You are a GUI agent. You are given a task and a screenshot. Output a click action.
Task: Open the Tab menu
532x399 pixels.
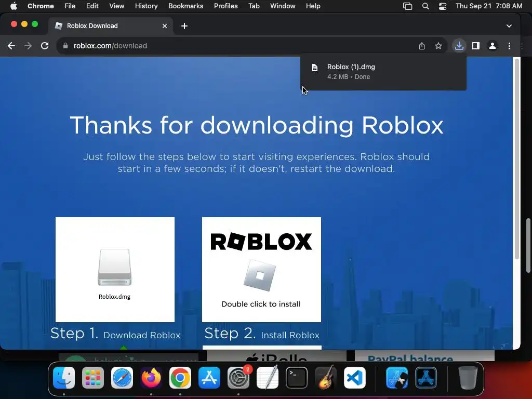coord(254,6)
